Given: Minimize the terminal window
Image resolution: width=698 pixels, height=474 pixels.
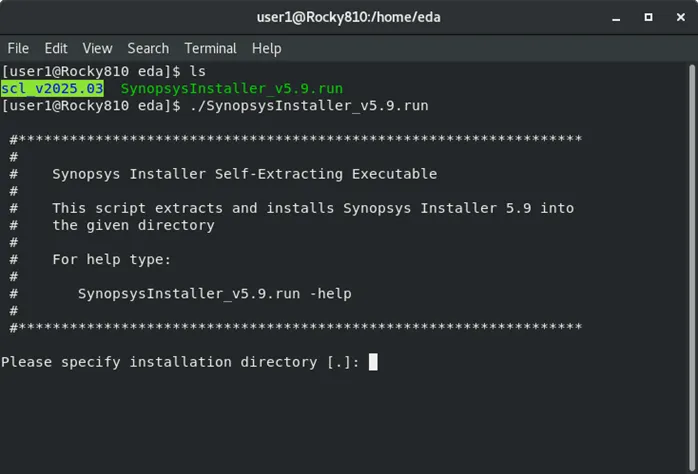Looking at the screenshot, I should point(616,18).
